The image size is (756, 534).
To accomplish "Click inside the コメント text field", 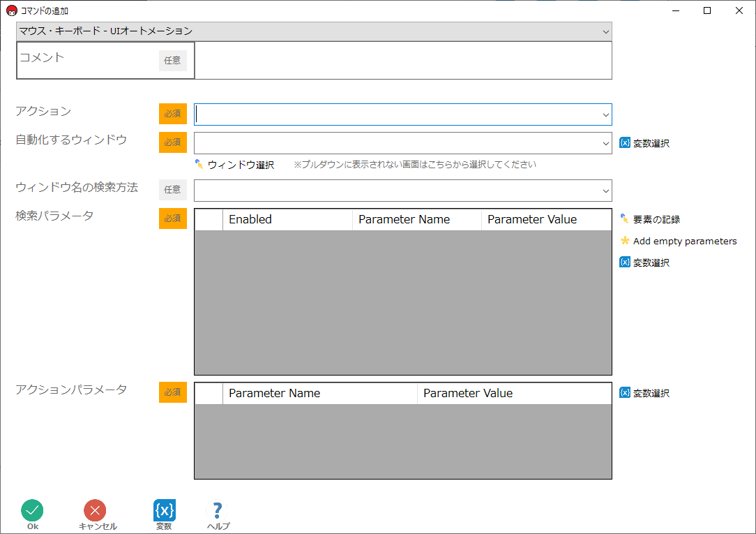I will [403, 61].
